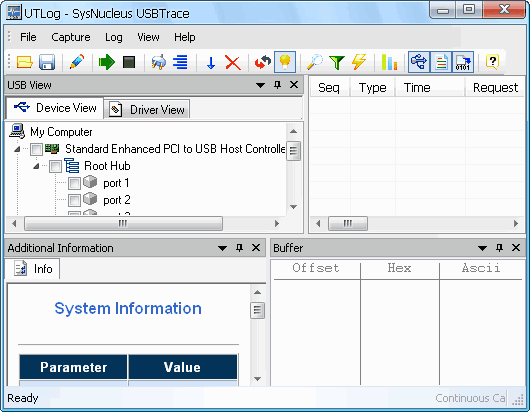Stop capture with black square icon

point(129,62)
